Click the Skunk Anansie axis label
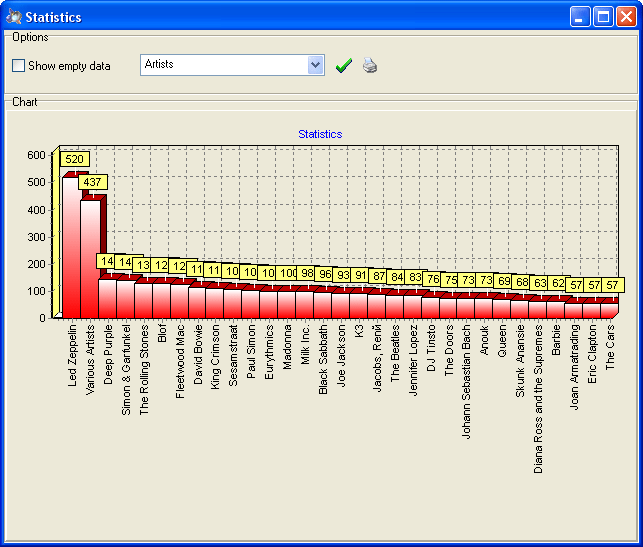The width and height of the screenshot is (643, 547). (521, 361)
